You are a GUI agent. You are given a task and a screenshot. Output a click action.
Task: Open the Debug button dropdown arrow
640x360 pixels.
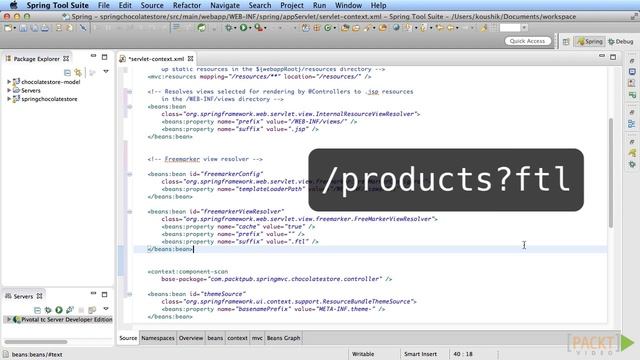235,28
